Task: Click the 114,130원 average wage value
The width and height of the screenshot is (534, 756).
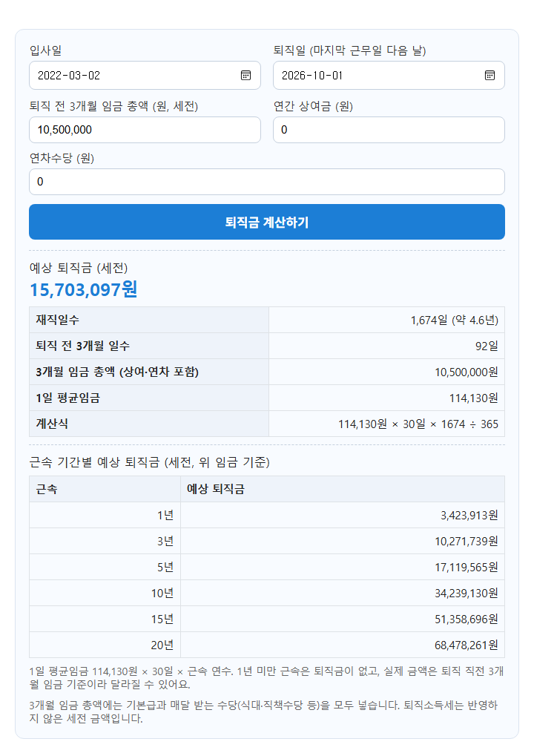Action: pos(473,398)
